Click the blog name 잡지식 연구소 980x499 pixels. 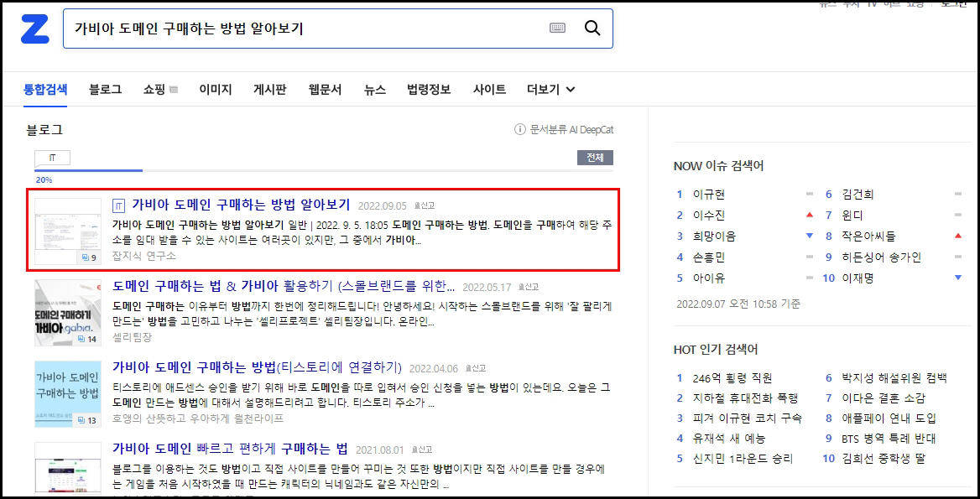[x=143, y=256]
